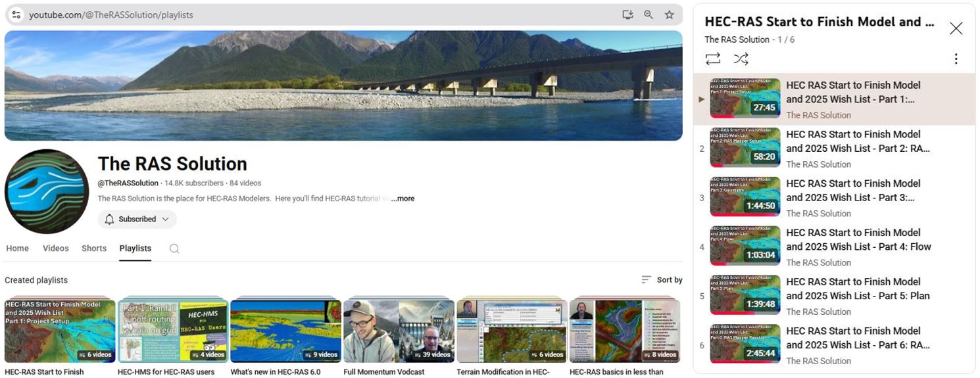Click the @TheRASSolution handle text
The height and width of the screenshot is (378, 980).
[128, 183]
